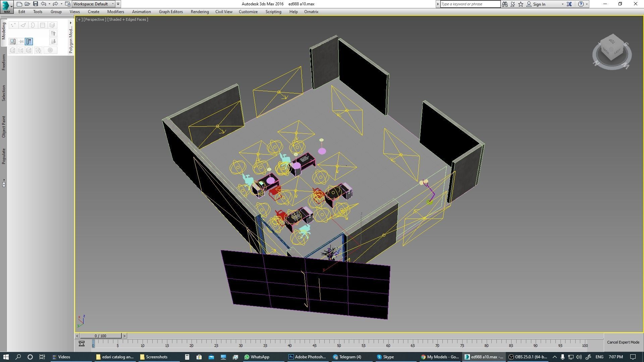The image size is (644, 362).
Task: Click the Open File folder icon
Action: coord(27,4)
